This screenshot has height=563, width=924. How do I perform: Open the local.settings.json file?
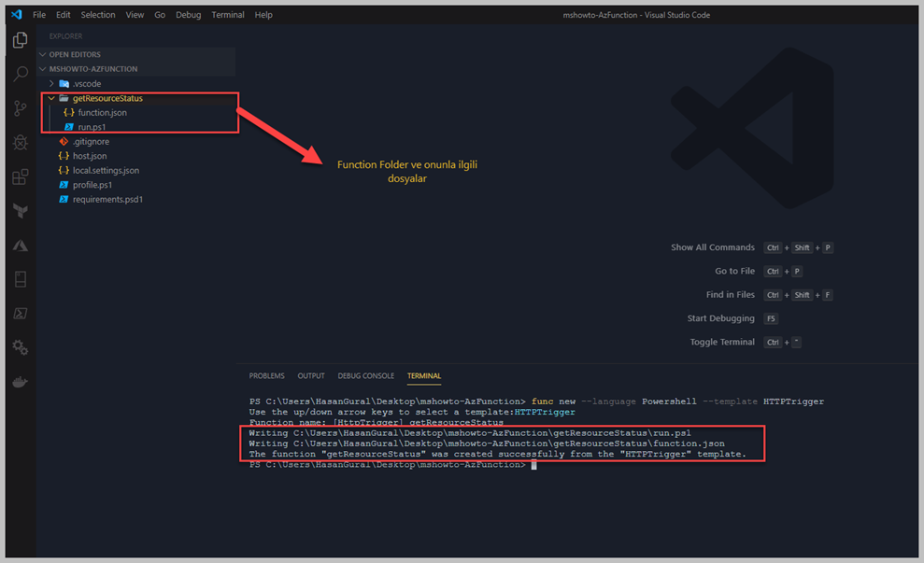[x=107, y=170]
